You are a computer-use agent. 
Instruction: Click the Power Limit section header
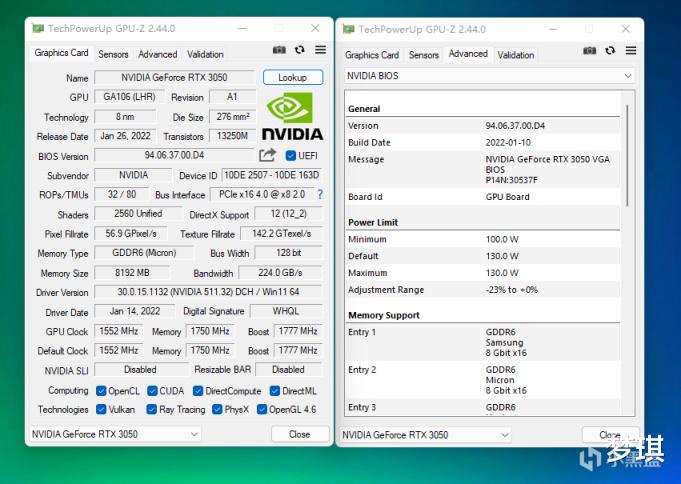[x=373, y=222]
